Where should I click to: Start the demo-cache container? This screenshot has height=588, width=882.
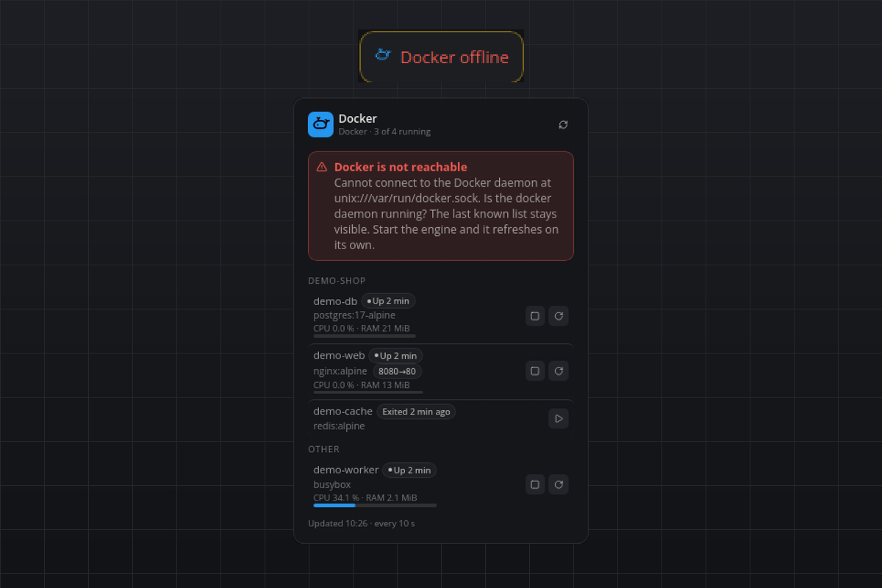click(x=559, y=418)
